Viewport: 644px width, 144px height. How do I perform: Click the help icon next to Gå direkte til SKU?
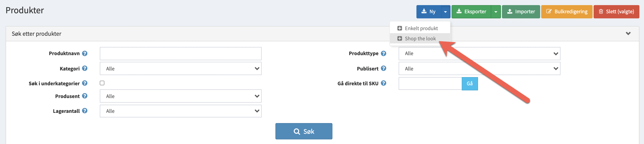[x=384, y=83]
